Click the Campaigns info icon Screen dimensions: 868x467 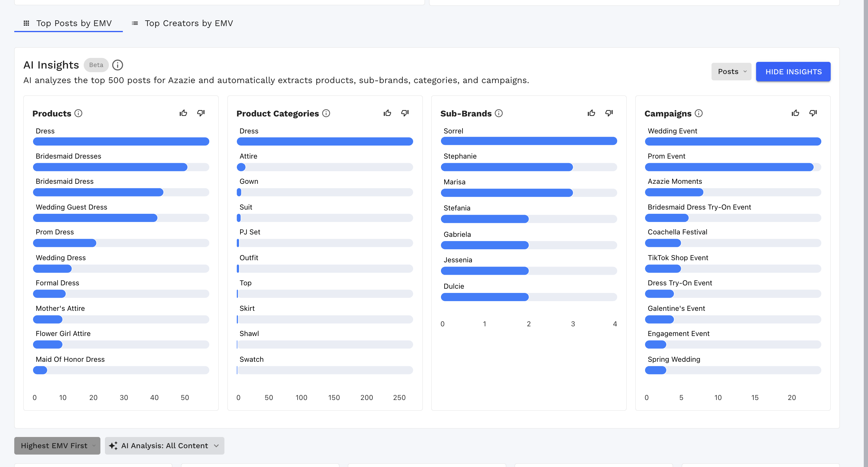pos(698,113)
